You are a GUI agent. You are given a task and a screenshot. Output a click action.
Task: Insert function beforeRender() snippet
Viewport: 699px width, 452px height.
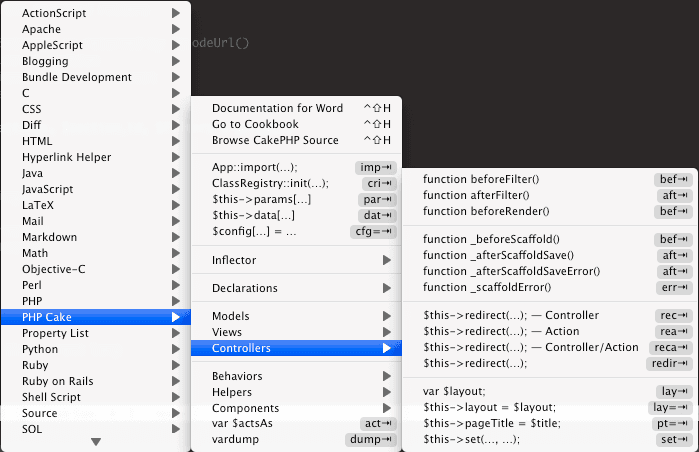[550, 212]
